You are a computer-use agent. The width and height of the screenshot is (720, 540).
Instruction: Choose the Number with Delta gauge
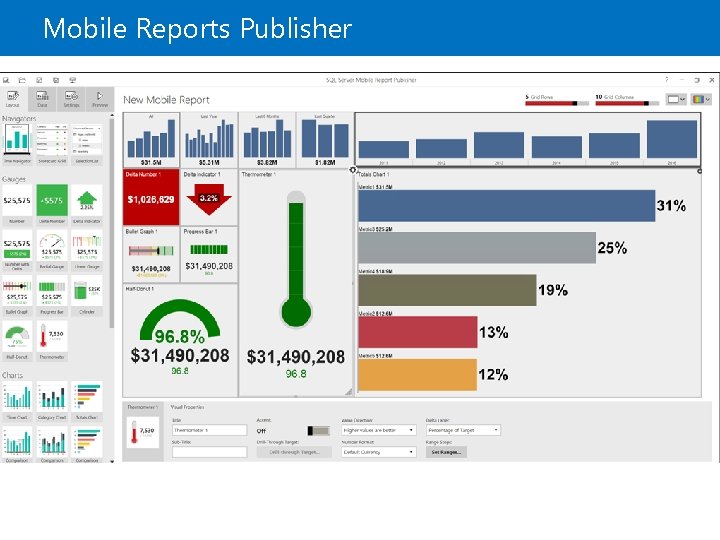click(x=17, y=250)
